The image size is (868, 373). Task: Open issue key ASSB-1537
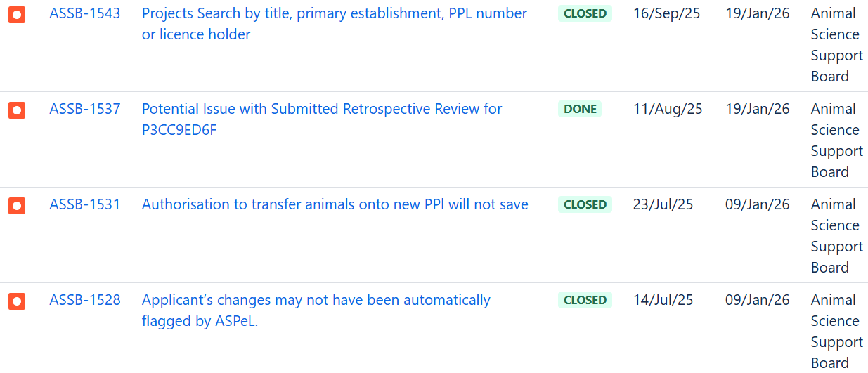84,109
